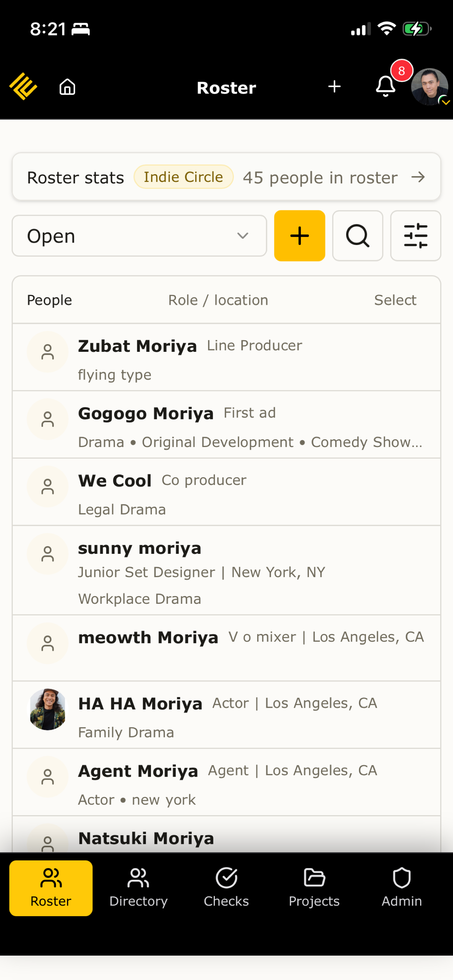This screenshot has height=980, width=453.
Task: Tap Role / location column header
Action: [218, 300]
